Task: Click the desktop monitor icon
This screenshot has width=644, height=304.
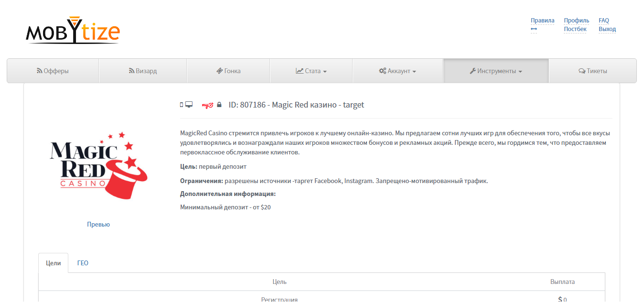Action: [x=189, y=105]
